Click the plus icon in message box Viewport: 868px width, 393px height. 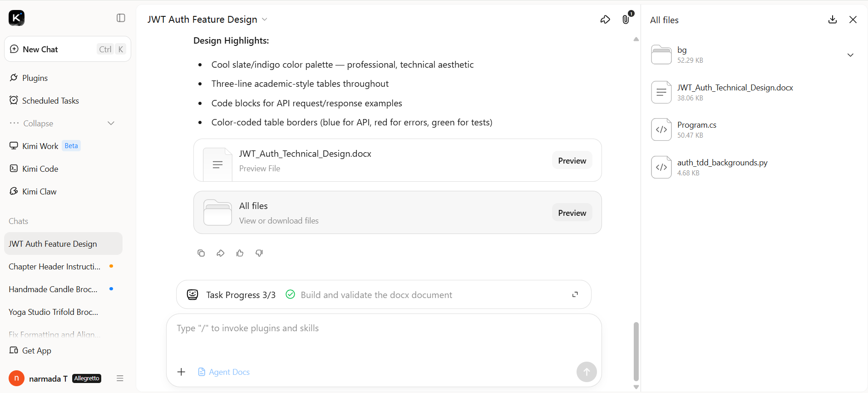coord(181,372)
